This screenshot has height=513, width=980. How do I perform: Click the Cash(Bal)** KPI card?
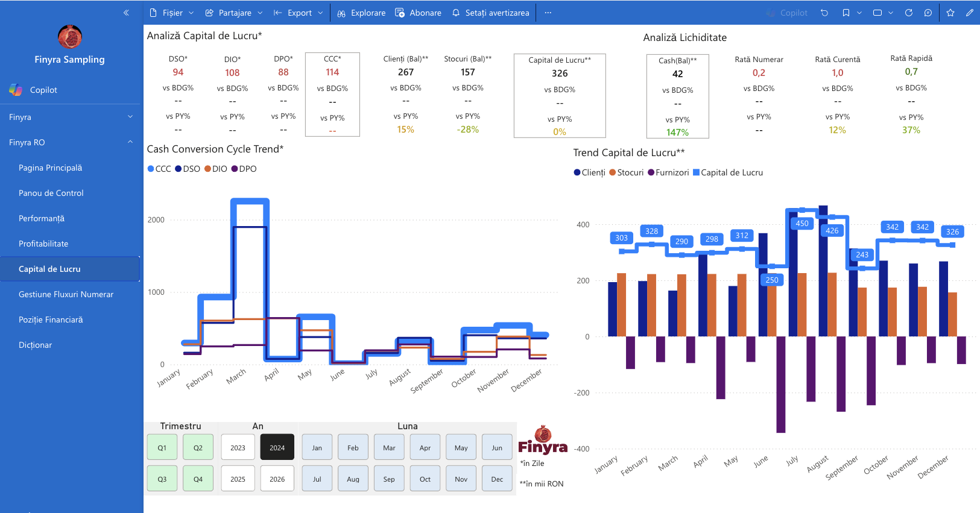pos(677,96)
